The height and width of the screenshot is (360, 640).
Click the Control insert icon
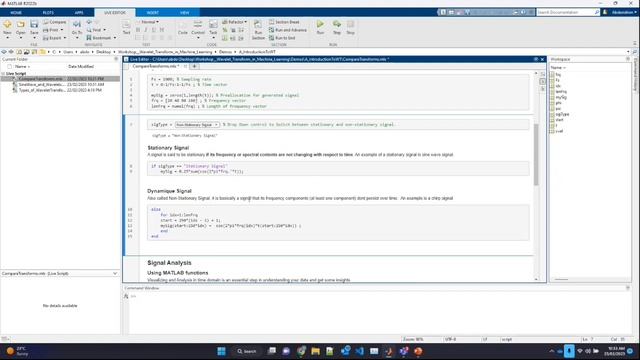click(198, 25)
